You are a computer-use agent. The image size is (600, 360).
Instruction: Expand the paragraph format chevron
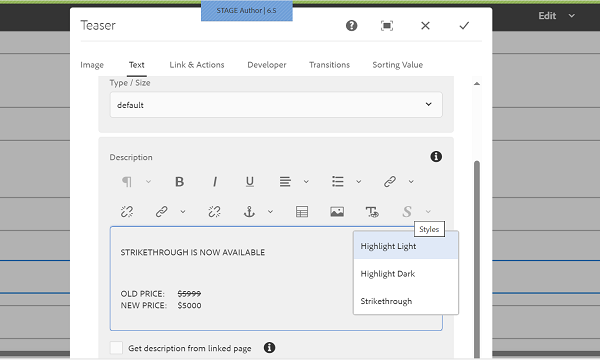[148, 182]
